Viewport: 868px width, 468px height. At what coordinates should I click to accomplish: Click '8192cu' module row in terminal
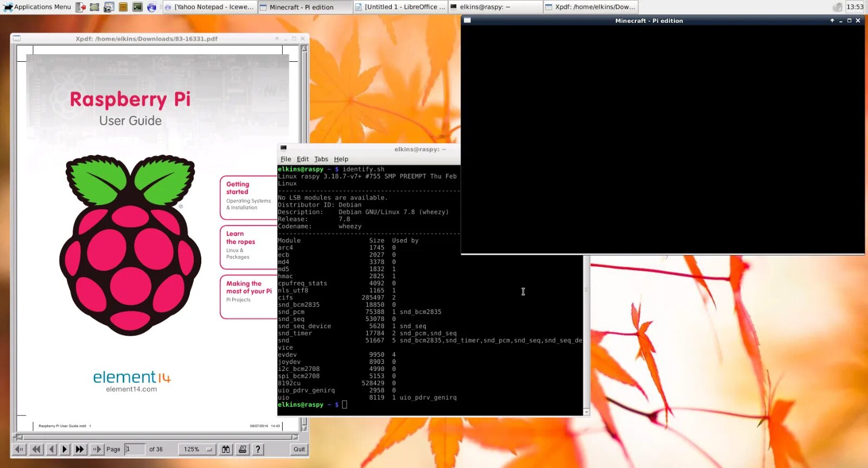(x=337, y=383)
